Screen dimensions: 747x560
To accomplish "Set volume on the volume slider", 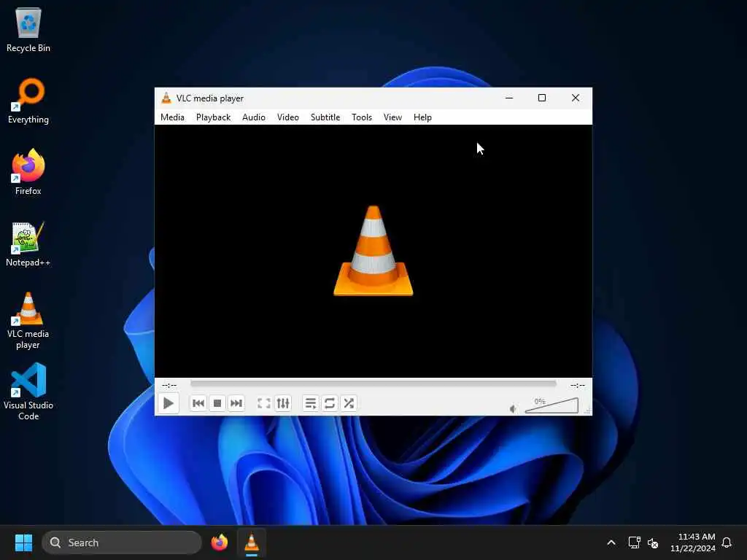I will click(551, 405).
